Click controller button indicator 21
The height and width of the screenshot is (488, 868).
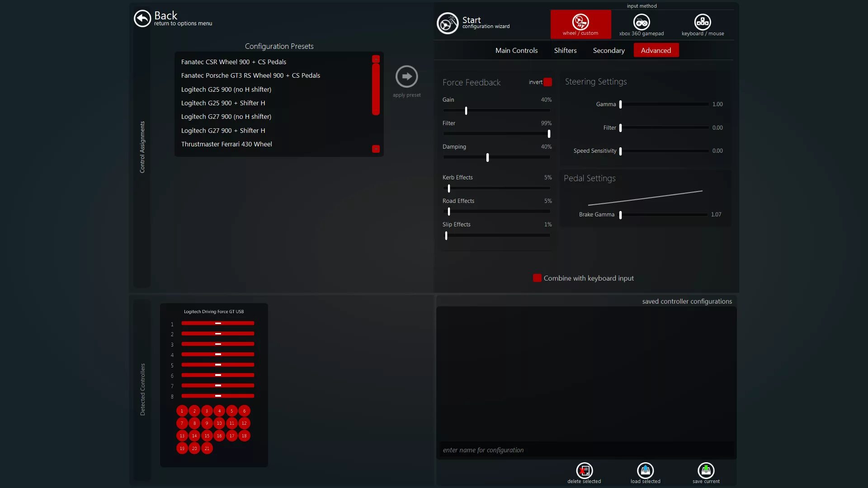207,448
